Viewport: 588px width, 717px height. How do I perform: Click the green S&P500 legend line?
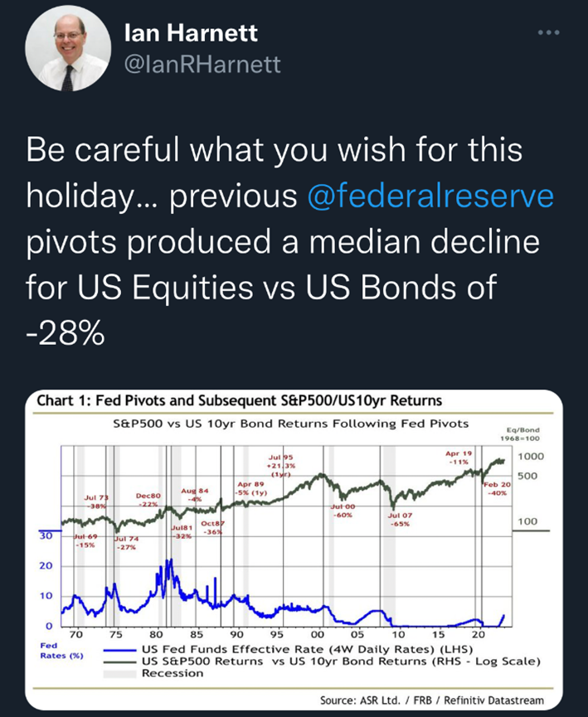click(123, 661)
